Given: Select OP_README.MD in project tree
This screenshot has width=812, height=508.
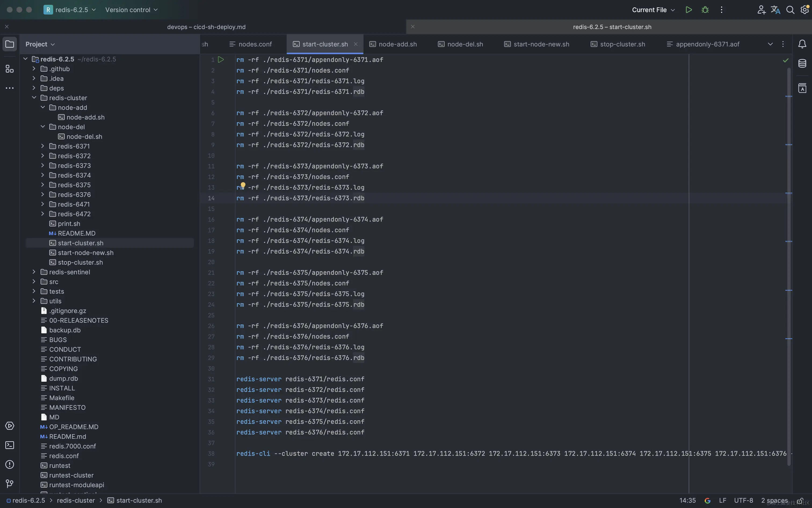Looking at the screenshot, I should click(74, 427).
